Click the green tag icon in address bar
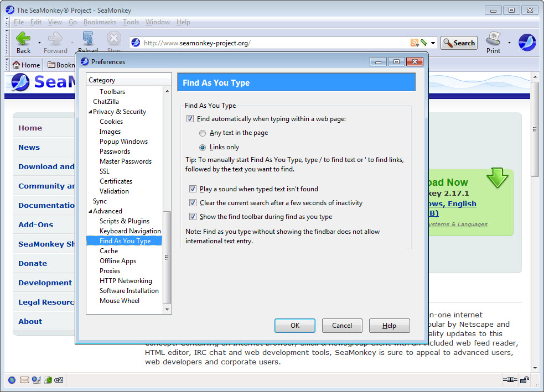Viewport: 544px width, 392px height. (423, 43)
